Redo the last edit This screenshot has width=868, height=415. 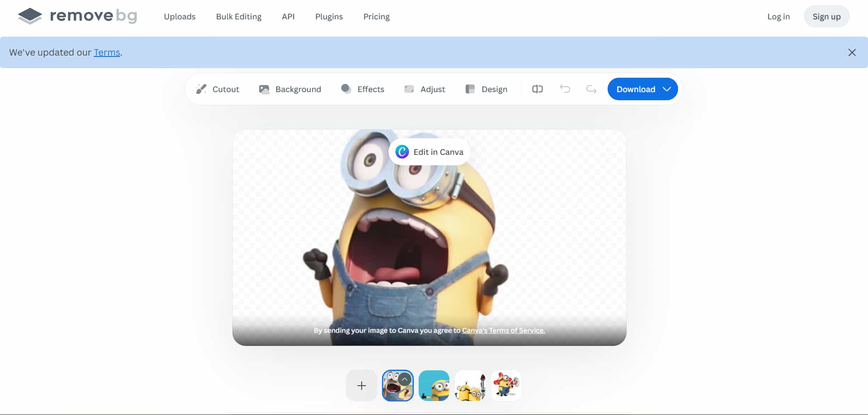click(x=591, y=89)
